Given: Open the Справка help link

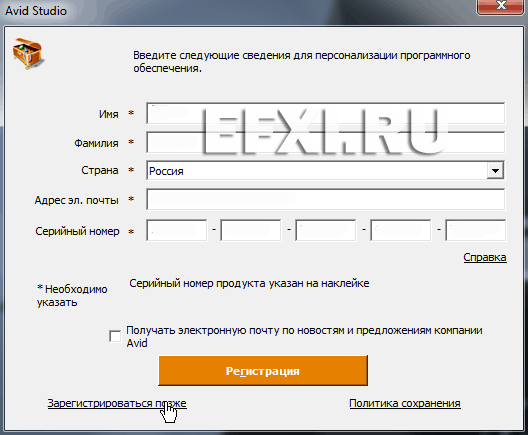Looking at the screenshot, I should (485, 257).
